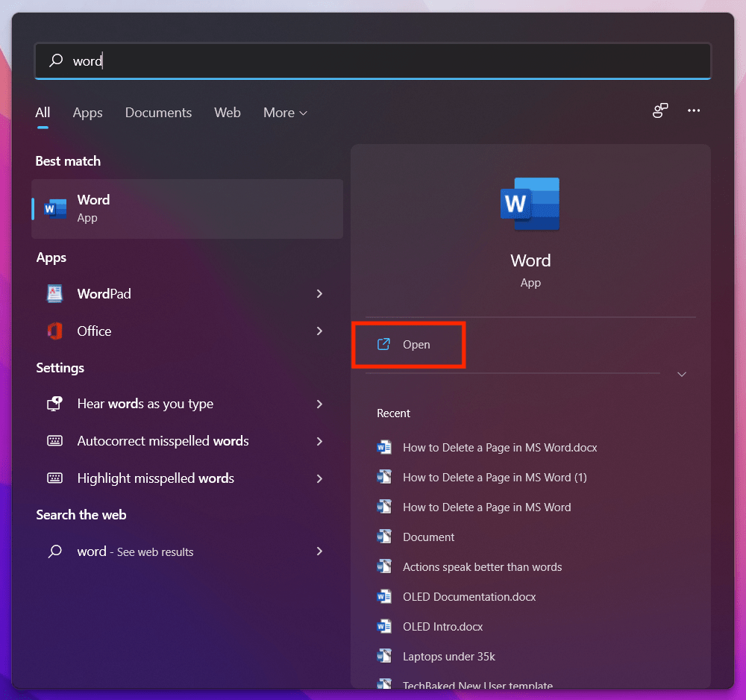Expand additional actions below Open button
This screenshot has height=700, width=746.
tap(681, 375)
